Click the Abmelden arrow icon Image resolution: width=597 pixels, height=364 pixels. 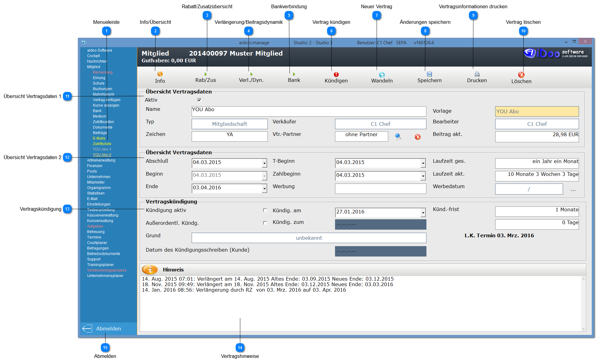87,329
